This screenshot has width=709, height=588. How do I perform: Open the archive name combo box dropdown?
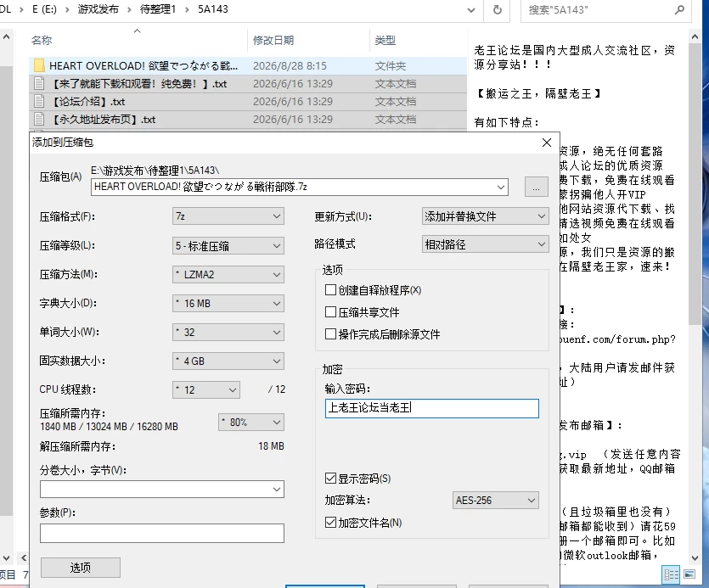point(501,188)
